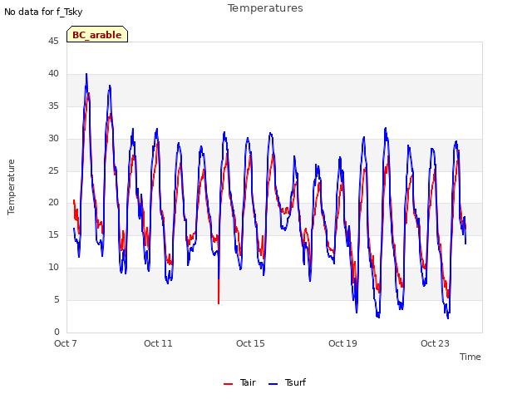Click the 10 y-axis tick label
The width and height of the screenshot is (532, 399).
tap(53, 267)
